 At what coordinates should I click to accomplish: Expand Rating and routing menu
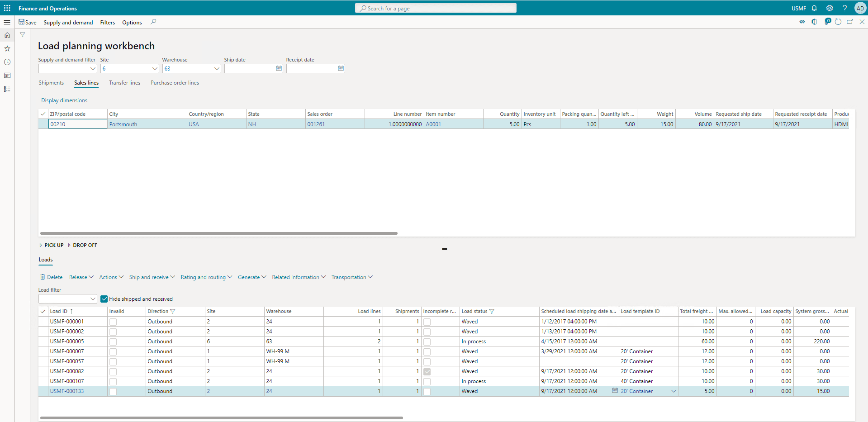point(206,277)
